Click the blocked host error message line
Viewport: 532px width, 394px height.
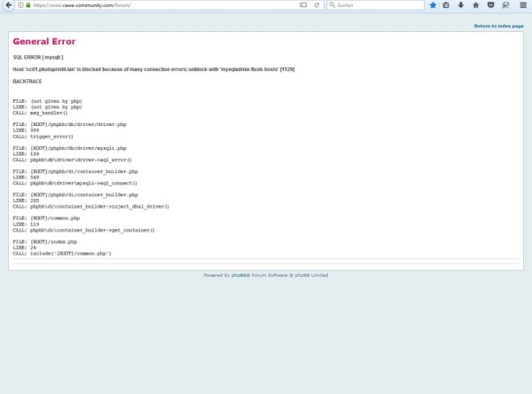click(153, 69)
